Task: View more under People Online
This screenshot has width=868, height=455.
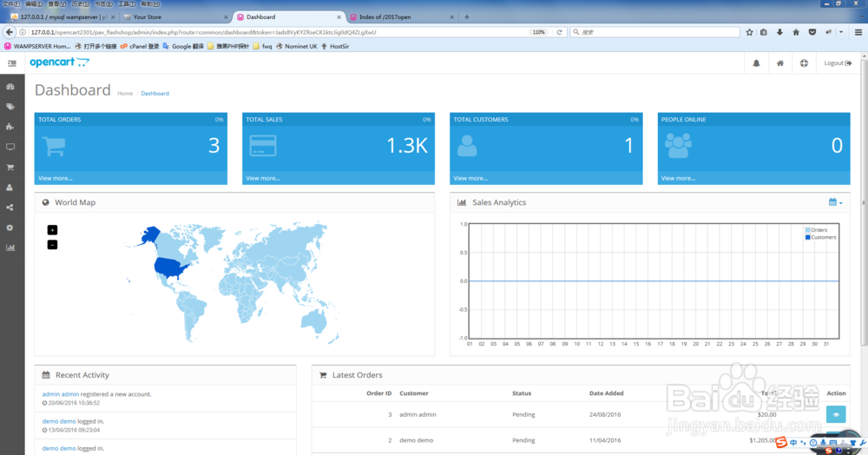Action: click(678, 178)
